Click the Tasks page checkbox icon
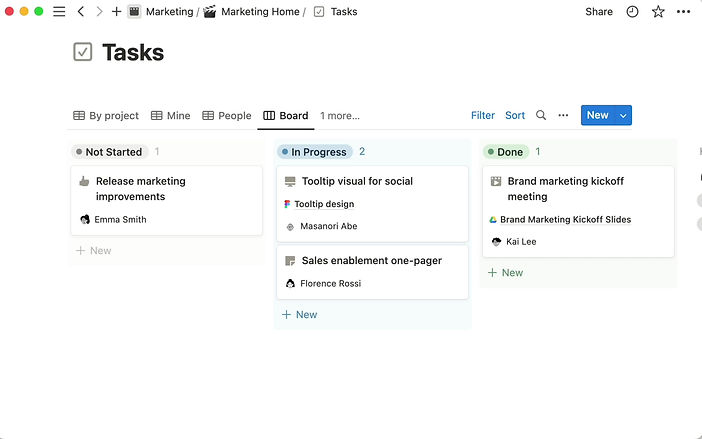 click(83, 52)
